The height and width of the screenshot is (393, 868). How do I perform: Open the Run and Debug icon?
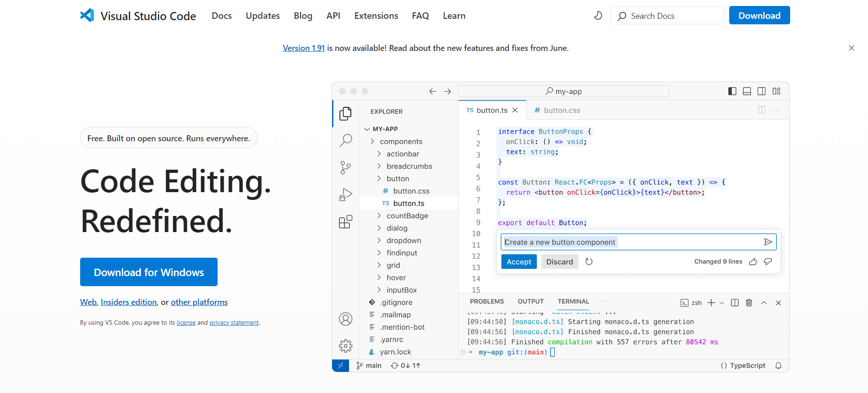346,195
